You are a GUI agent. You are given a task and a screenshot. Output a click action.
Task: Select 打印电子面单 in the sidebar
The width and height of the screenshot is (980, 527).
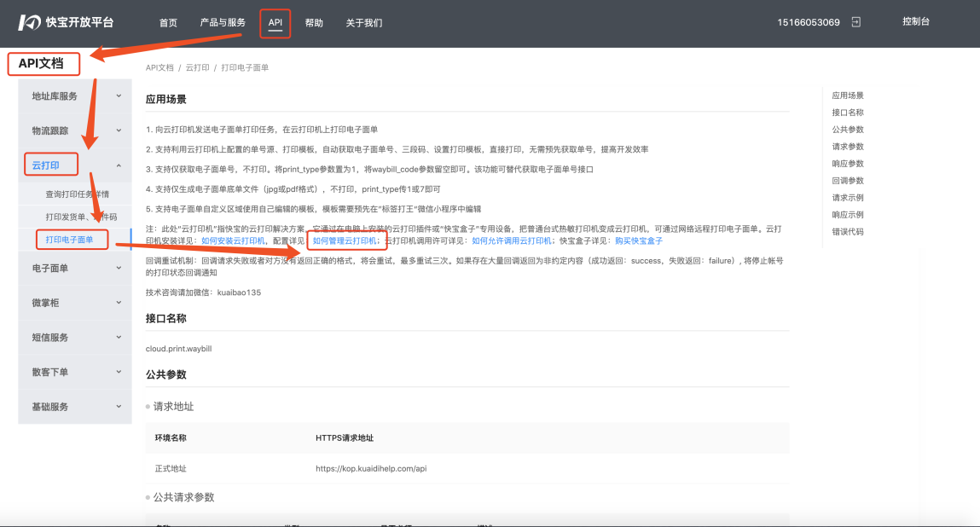pos(70,240)
